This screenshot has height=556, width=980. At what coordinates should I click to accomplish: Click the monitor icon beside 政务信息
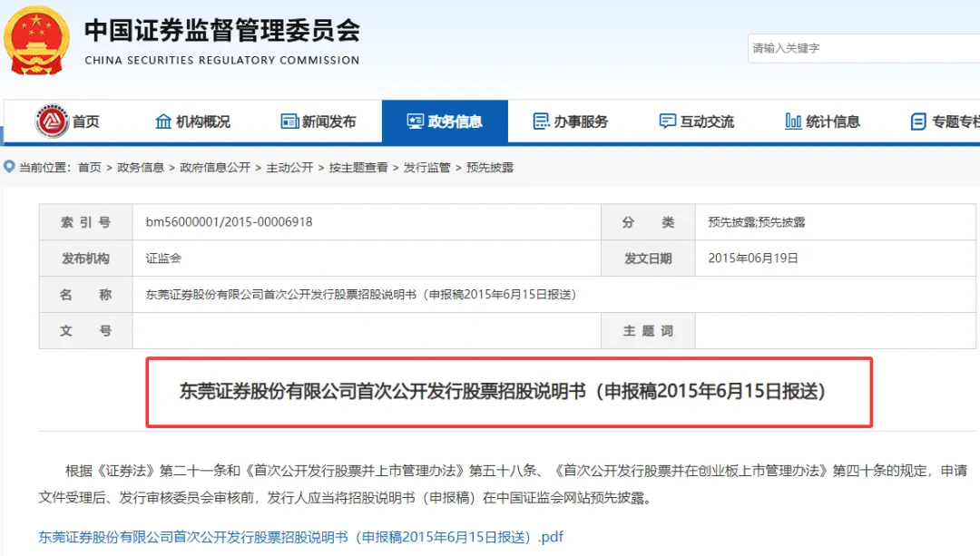pos(415,122)
